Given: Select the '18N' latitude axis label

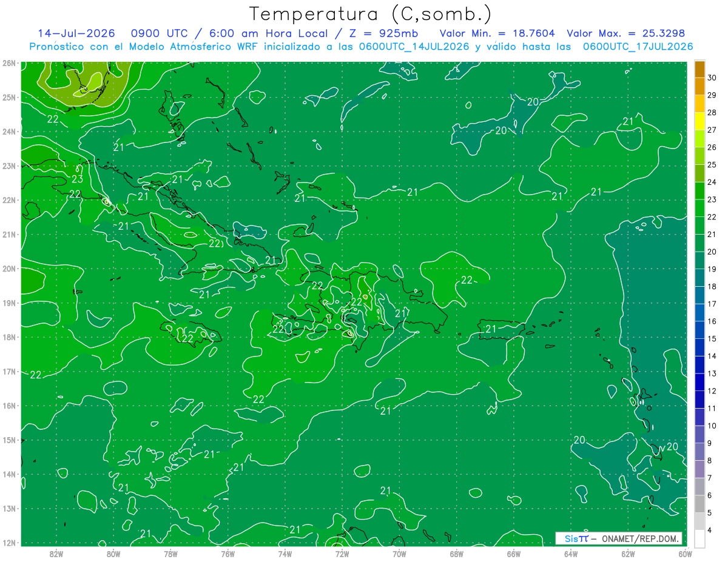Looking at the screenshot, I should (x=8, y=337).
